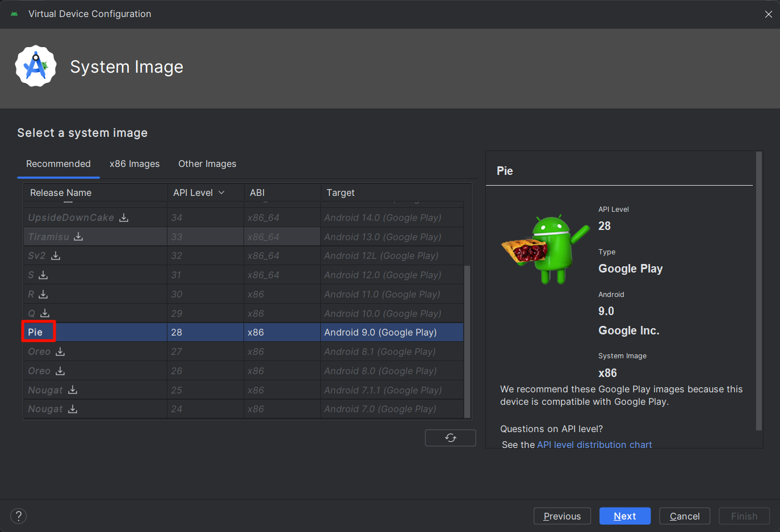The height and width of the screenshot is (532, 780).
Task: Select the UpsideDownCake release name
Action: [x=71, y=217]
